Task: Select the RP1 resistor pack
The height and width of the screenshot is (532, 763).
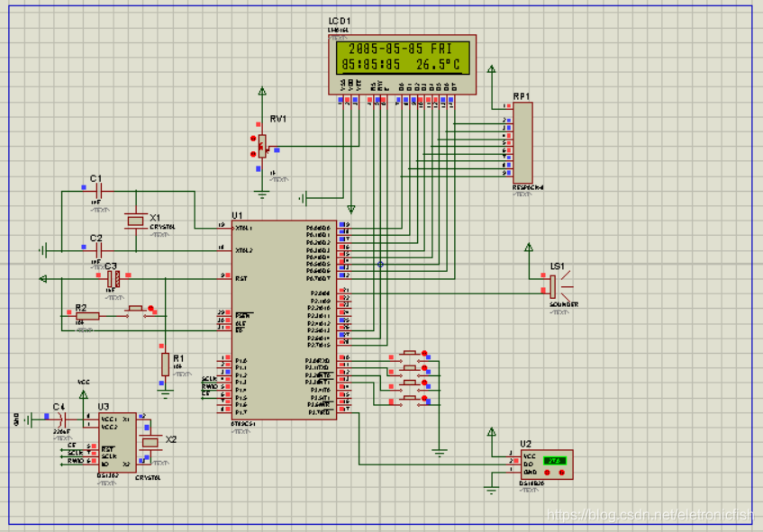Action: pos(522,142)
